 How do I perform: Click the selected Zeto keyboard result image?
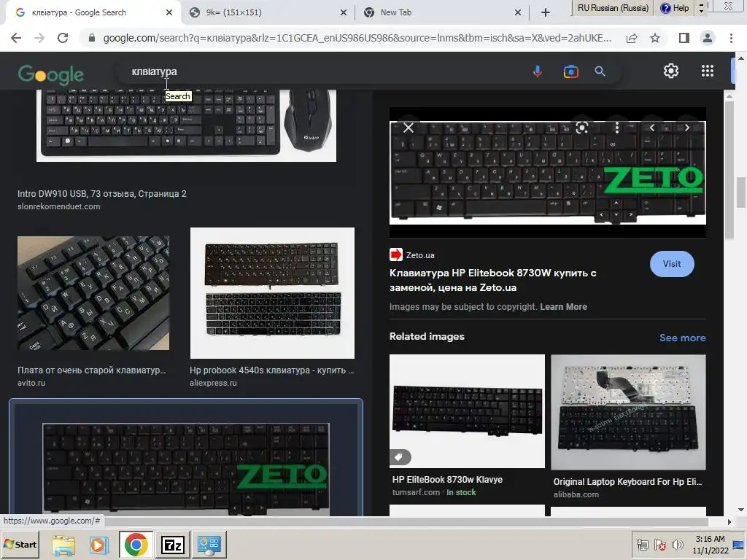point(186,469)
